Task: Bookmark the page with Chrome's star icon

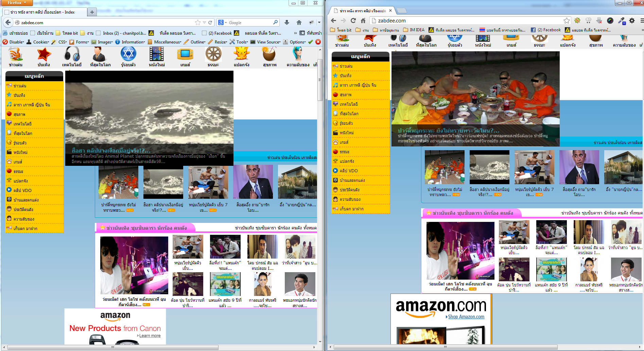Action: click(567, 21)
